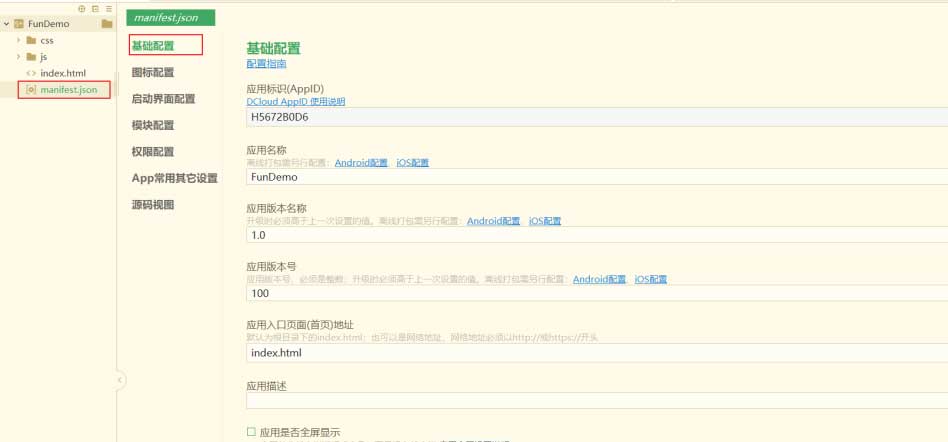The height and width of the screenshot is (442, 948).
Task: Open the 源码视图 section
Action: [153, 205]
